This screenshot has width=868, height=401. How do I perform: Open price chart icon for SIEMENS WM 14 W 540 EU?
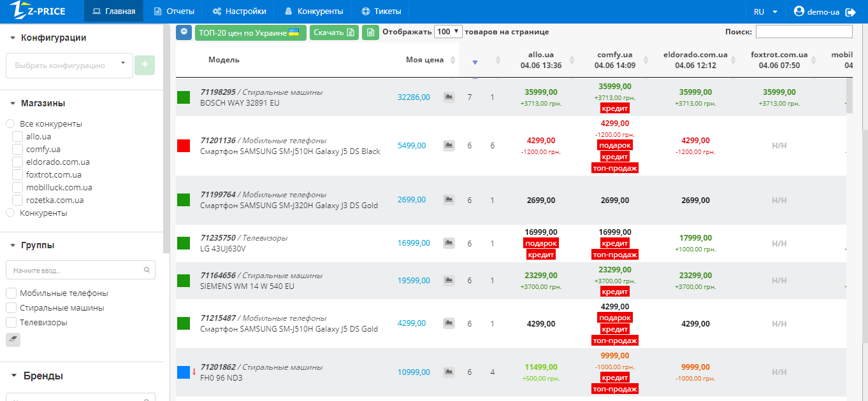(x=449, y=280)
